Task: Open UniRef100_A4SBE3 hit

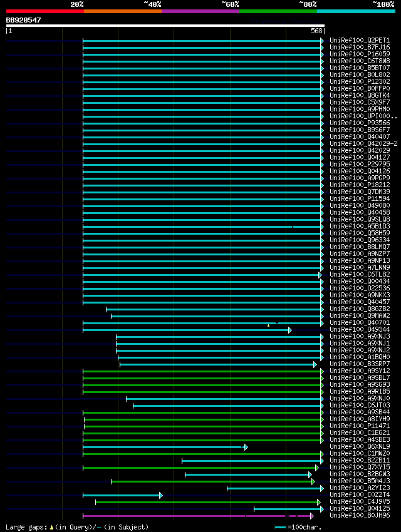Action: (x=360, y=440)
